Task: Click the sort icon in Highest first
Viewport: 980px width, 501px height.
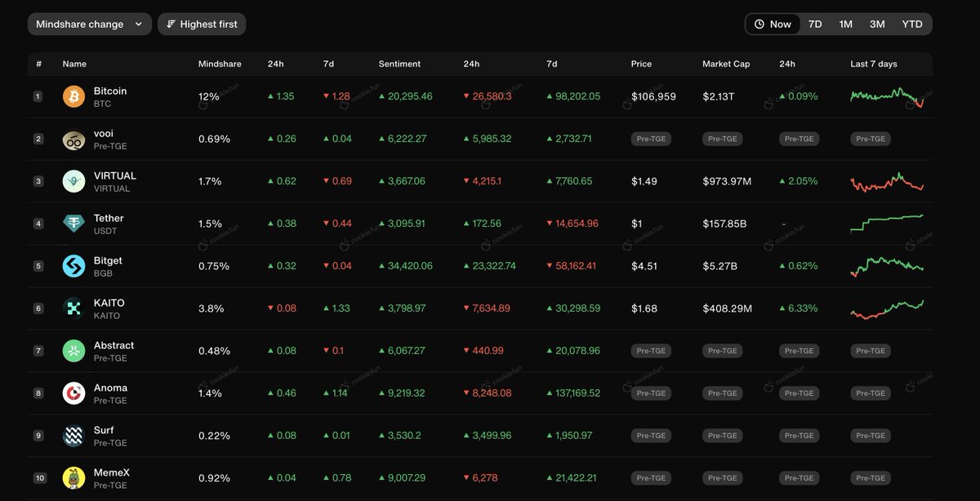Action: pyautogui.click(x=171, y=24)
